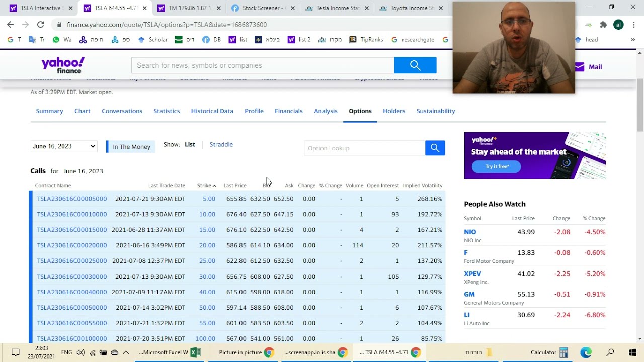
Task: Open the NIO symbol in People Also Watch
Action: 470,232
